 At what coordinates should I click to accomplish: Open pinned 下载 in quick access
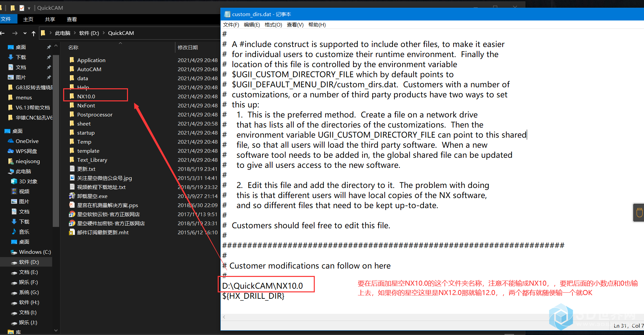(20, 57)
